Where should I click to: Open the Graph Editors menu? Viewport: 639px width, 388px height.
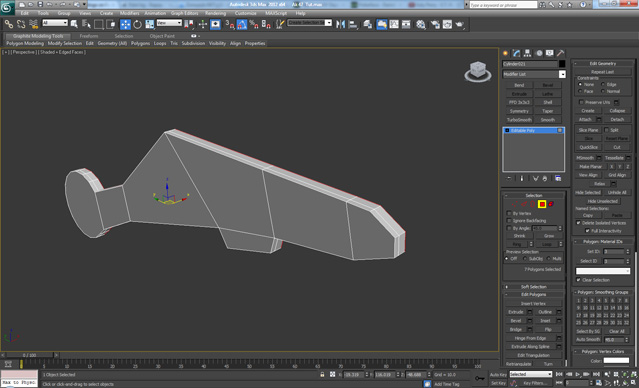[x=185, y=13]
